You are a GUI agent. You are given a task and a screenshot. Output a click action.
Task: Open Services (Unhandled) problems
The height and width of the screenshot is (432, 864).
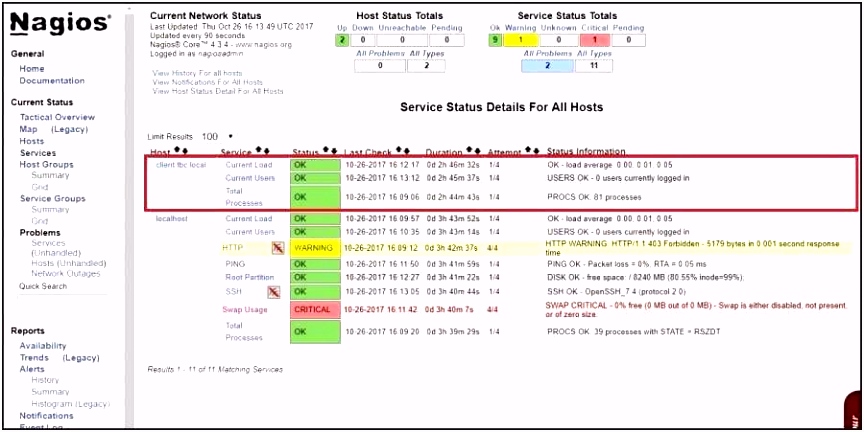tap(56, 248)
